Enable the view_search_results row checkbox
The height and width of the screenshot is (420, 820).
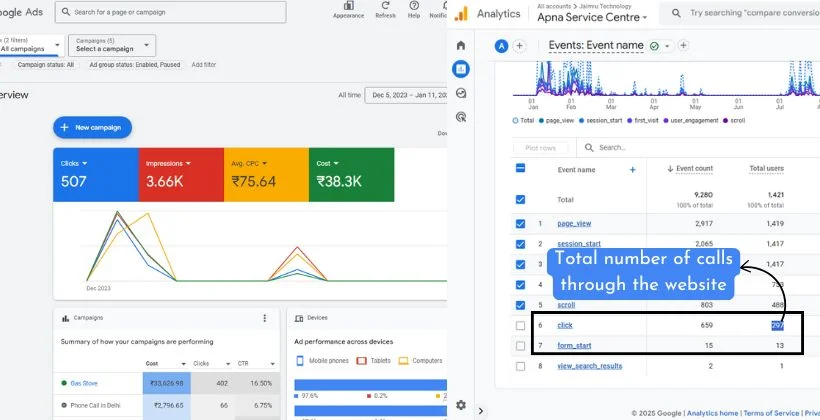tap(520, 366)
